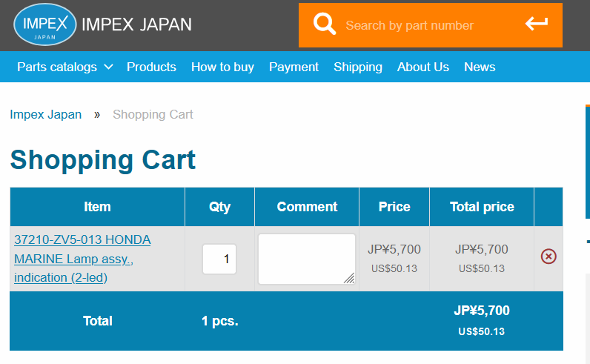
Task: Open the 37210-ZV5-013 Honda Marine lamp link
Action: tap(82, 259)
